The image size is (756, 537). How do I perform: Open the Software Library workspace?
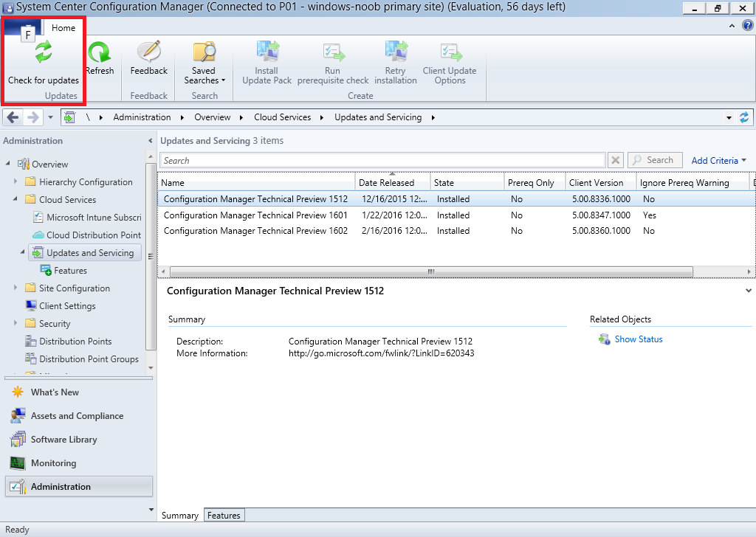pos(79,439)
